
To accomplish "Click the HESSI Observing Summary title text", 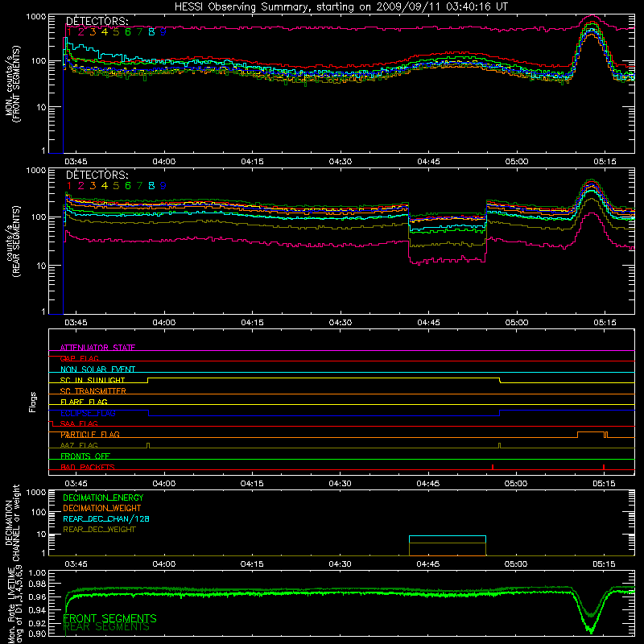I will tap(341, 7).
